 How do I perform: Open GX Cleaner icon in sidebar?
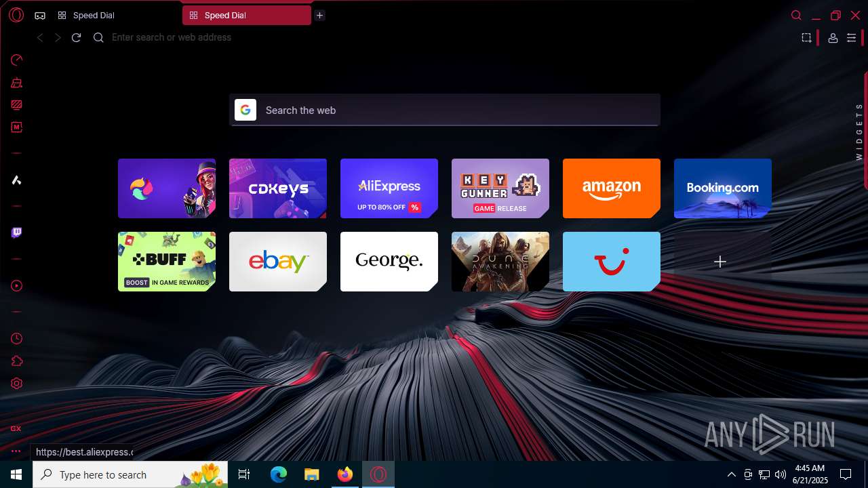tap(17, 83)
